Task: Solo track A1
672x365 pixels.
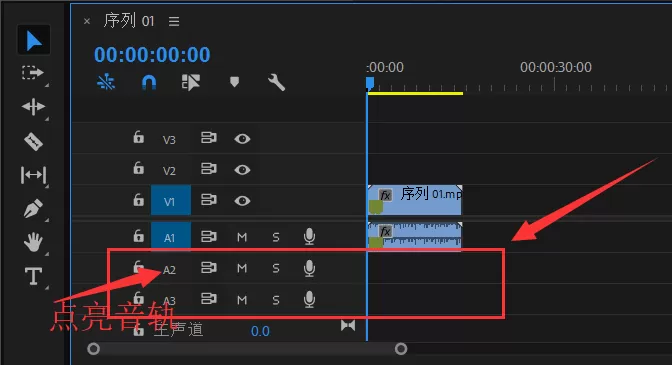Action: tap(276, 237)
